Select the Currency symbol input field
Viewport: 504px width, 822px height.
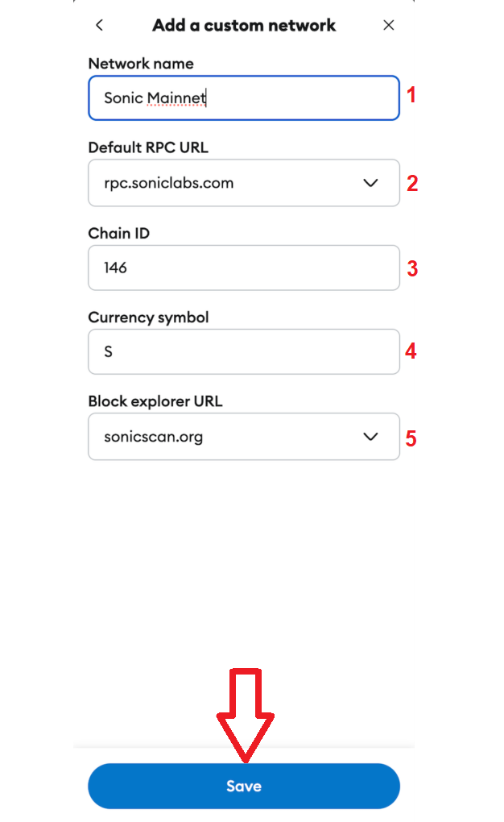click(243, 351)
